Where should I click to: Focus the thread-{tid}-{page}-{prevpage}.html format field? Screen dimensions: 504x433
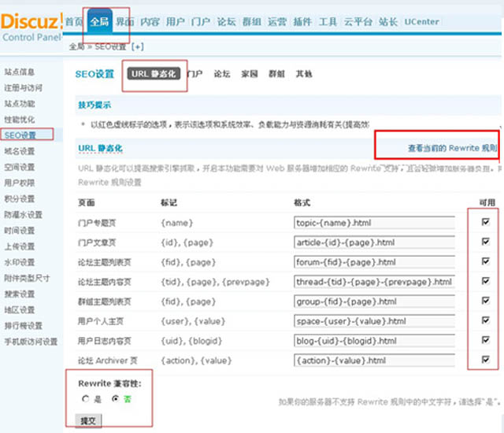point(374,282)
